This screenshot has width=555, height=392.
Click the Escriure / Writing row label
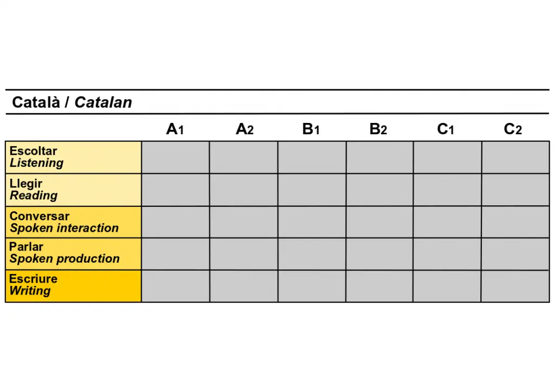pos(73,286)
